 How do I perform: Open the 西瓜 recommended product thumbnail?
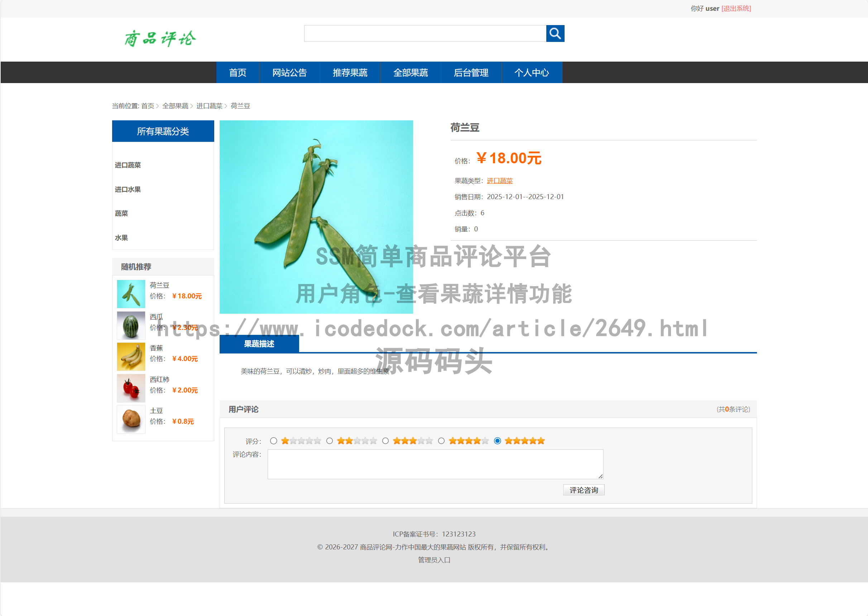(131, 325)
